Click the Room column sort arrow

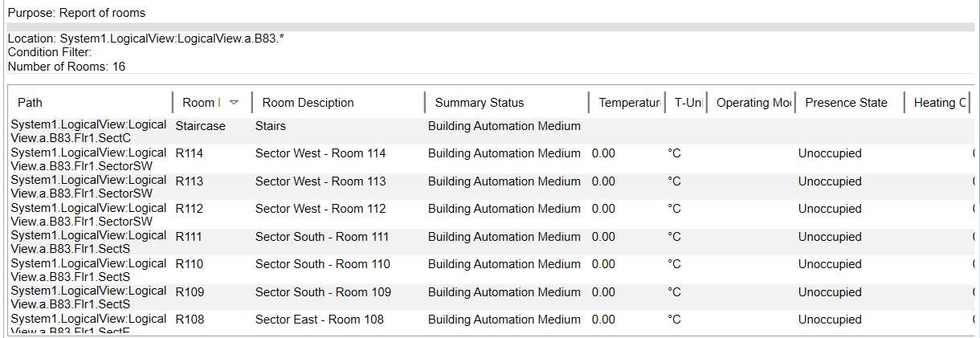234,103
